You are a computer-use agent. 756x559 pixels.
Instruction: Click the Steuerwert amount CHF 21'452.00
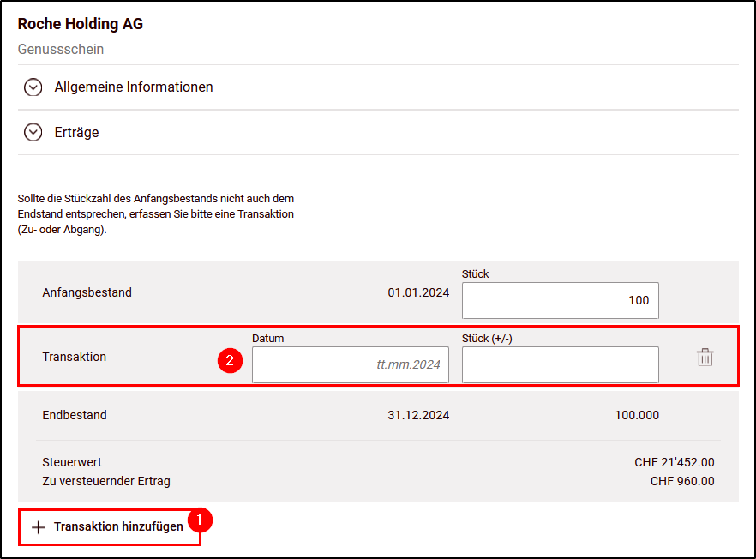[675, 462]
